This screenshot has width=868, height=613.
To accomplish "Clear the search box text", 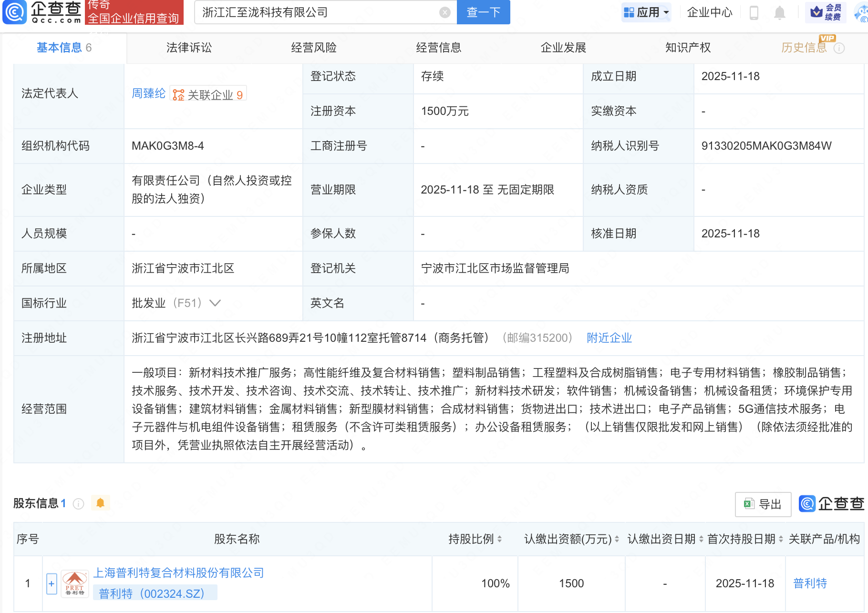I will 444,13.
